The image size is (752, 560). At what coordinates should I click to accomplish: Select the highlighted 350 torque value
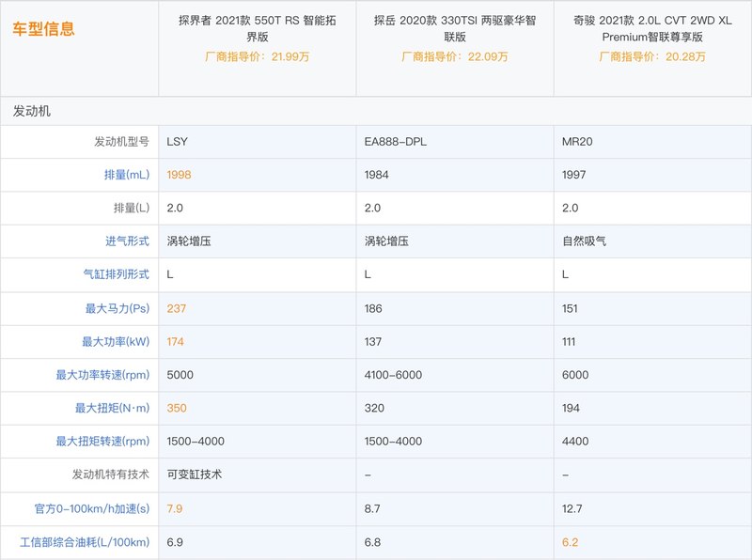coord(177,408)
